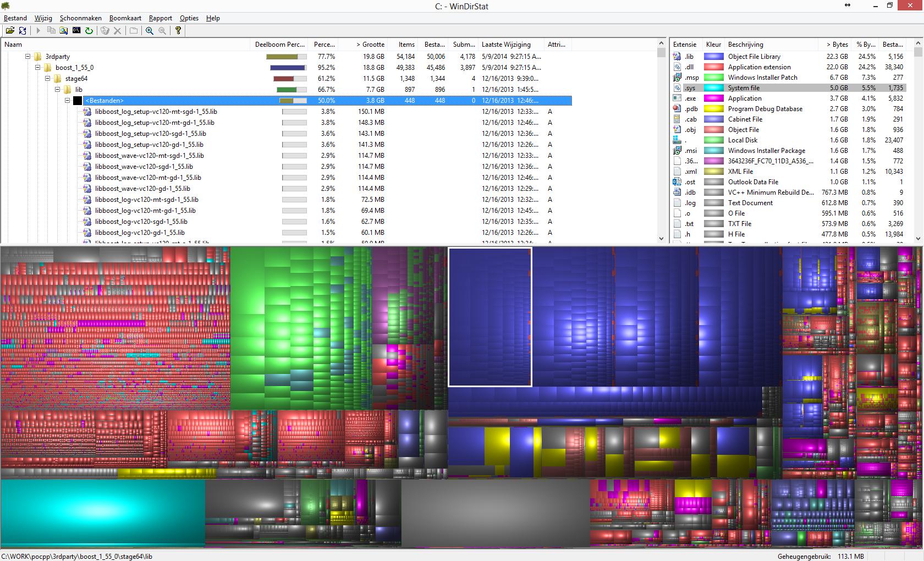Click the blue .lib color swatch
The image size is (924, 561).
pyautogui.click(x=714, y=57)
